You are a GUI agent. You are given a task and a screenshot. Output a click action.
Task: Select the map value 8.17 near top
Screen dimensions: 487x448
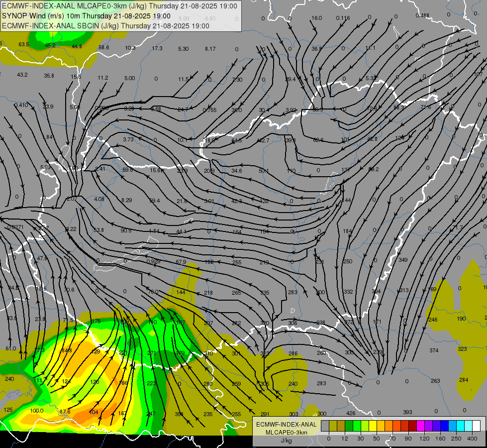[210, 49]
